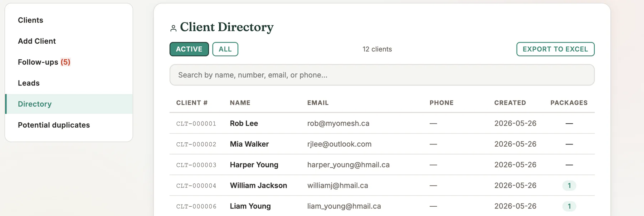Click Harper Young's created date 2026-05-26
This screenshot has height=216, width=644.
515,165
